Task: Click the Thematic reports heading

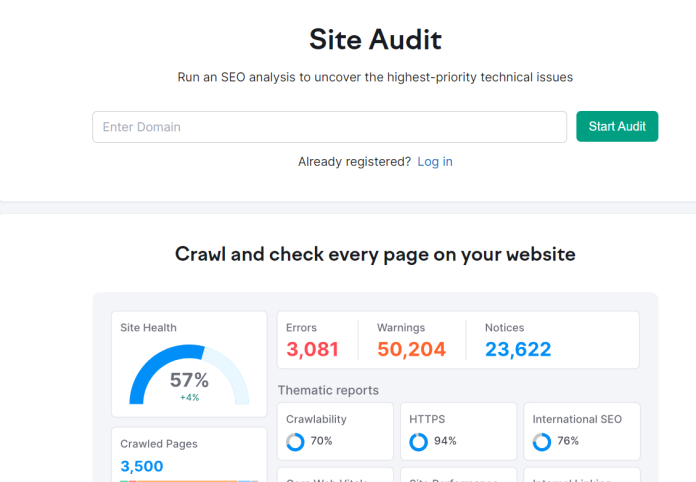Action: point(328,391)
